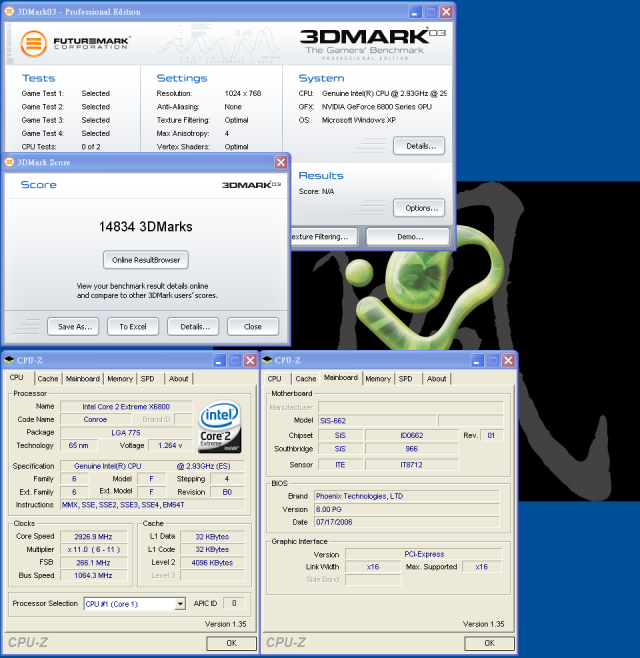This screenshot has width=640, height=658.
Task: Minimize the right CPU-Z Mainboard window
Action: pyautogui.click(x=477, y=360)
